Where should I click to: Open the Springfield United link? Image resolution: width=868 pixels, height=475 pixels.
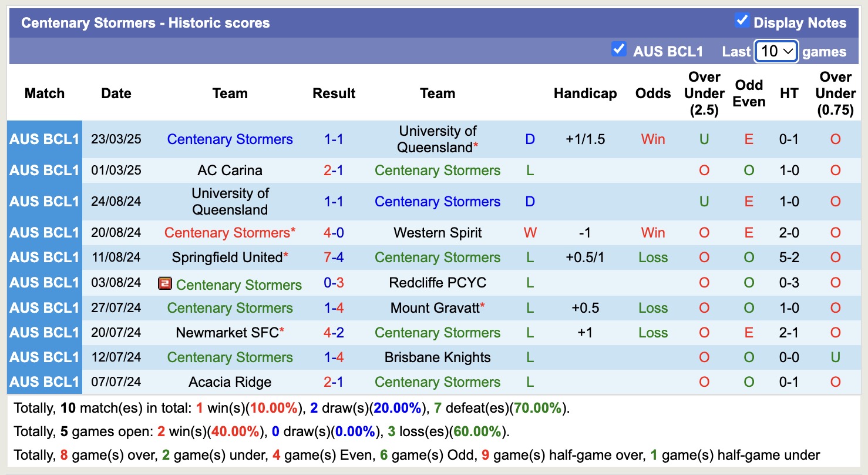coord(226,257)
